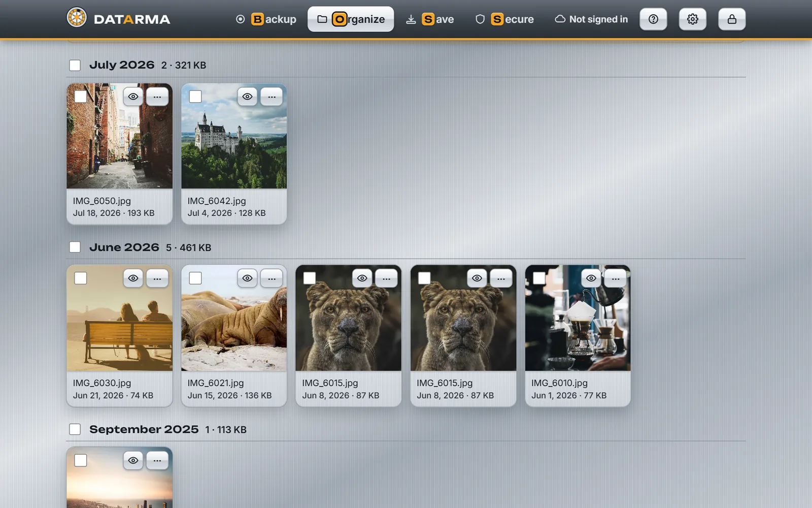812x508 pixels.
Task: Click the July 2026 group heading
Action: tap(122, 65)
